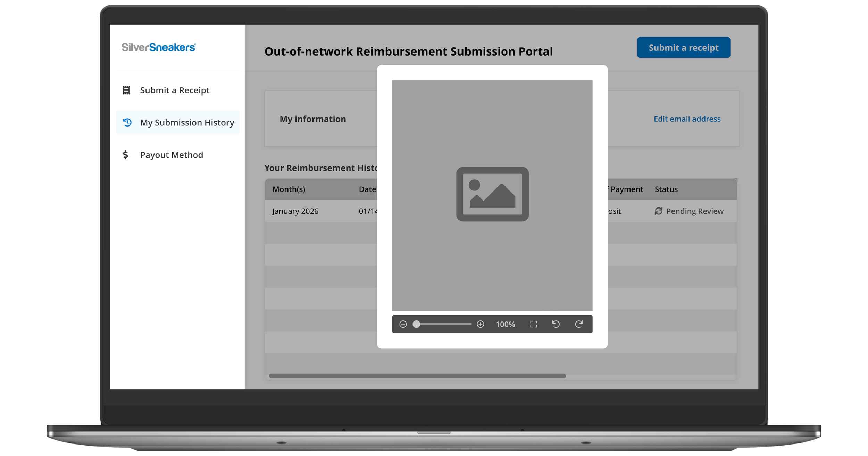Click the receipt icon beside Submit a Receipt
The height and width of the screenshot is (456, 868).
(126, 90)
